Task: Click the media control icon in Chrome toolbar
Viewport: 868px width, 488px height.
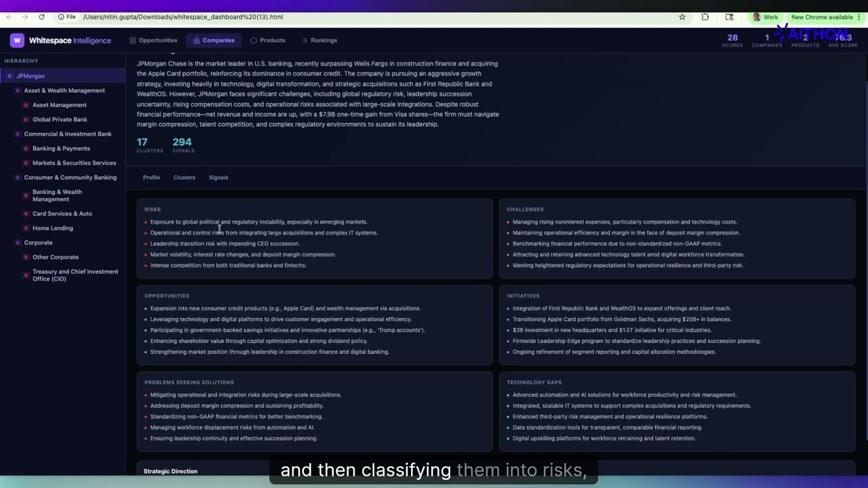Action: pyautogui.click(x=729, y=17)
